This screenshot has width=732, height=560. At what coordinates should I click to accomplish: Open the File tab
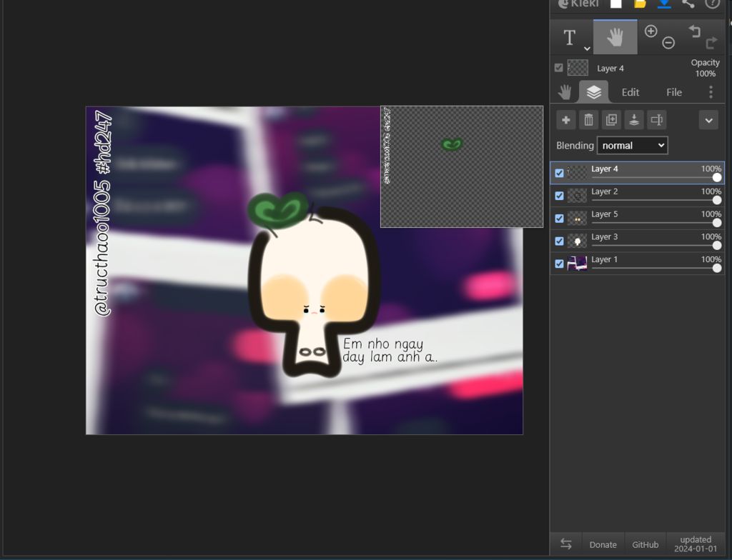pyautogui.click(x=673, y=92)
